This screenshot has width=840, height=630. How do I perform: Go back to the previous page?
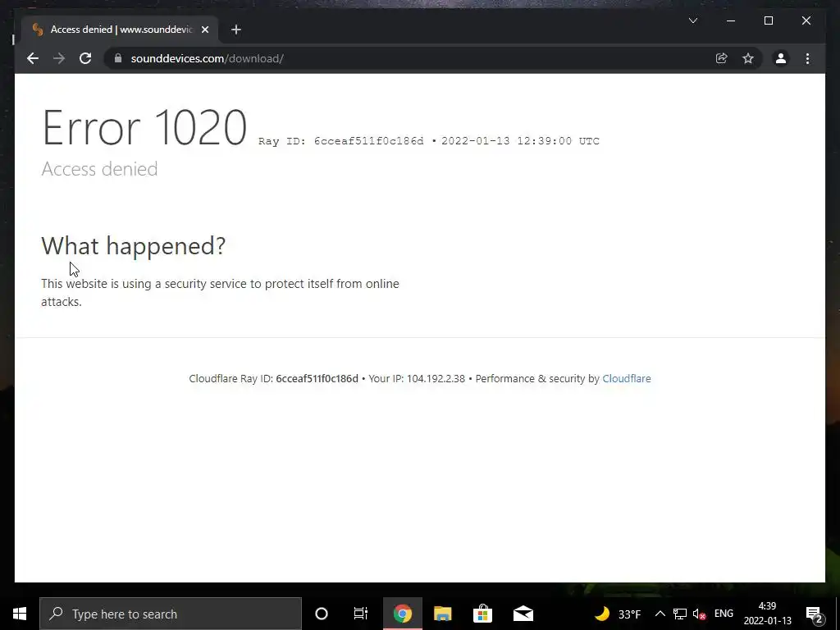[33, 58]
